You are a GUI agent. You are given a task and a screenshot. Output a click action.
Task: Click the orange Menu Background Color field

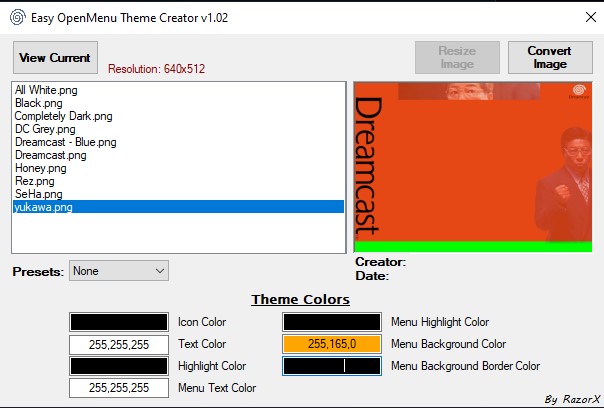click(332, 344)
